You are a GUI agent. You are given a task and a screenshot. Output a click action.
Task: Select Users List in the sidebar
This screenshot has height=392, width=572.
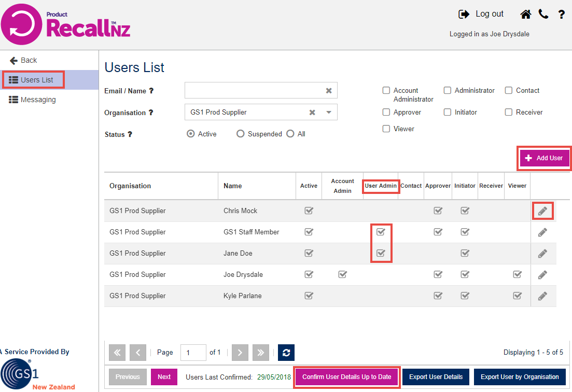33,80
